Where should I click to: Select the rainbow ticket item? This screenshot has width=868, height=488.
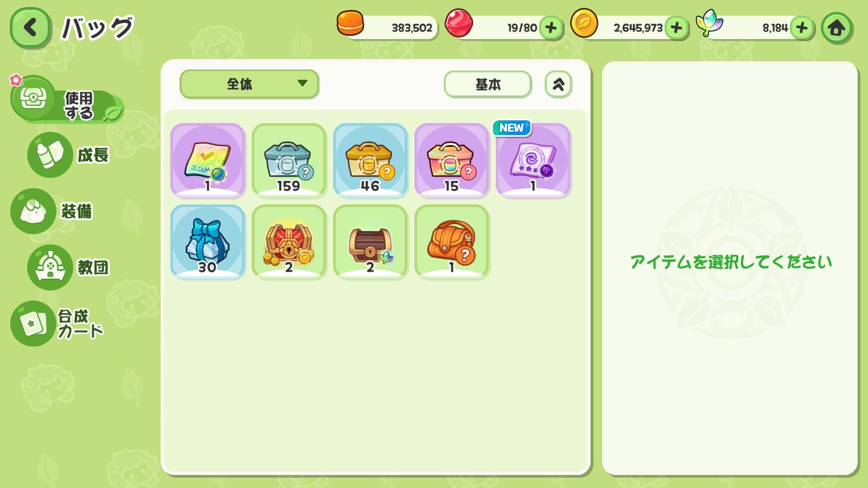point(208,160)
